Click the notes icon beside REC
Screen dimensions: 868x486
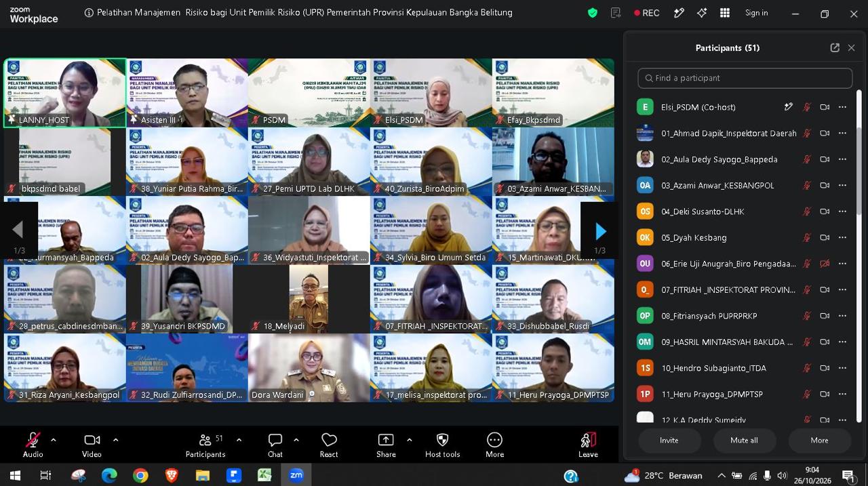pyautogui.click(x=616, y=13)
